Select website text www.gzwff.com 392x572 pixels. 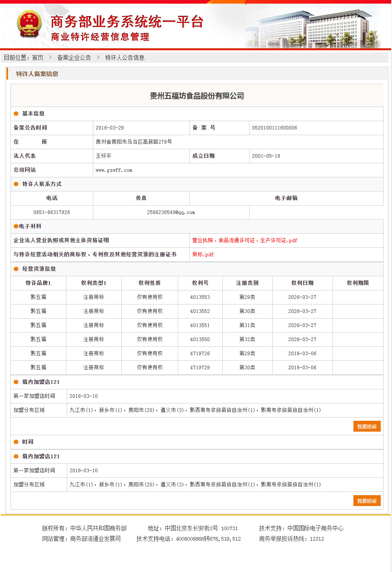114,170
